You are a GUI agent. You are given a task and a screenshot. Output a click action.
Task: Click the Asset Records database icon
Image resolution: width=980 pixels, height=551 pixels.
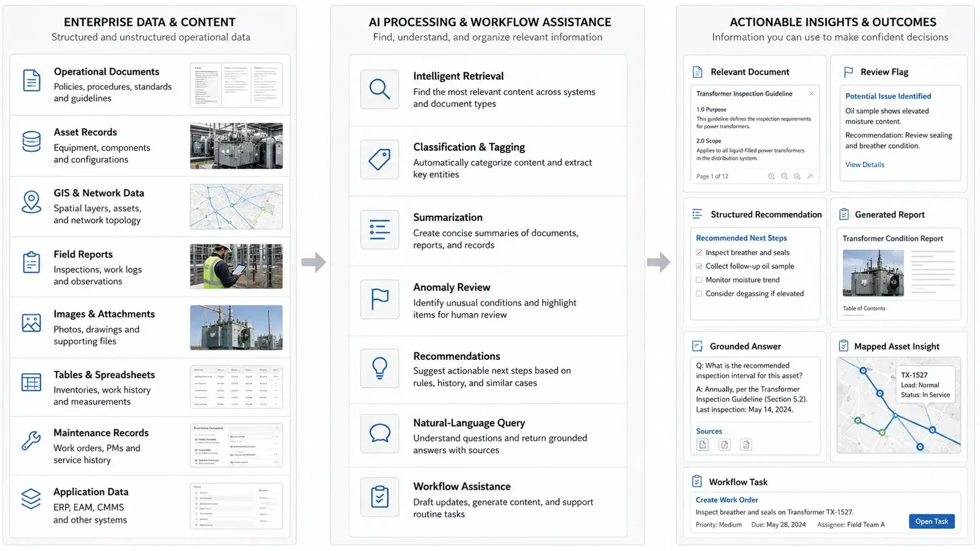pyautogui.click(x=31, y=141)
